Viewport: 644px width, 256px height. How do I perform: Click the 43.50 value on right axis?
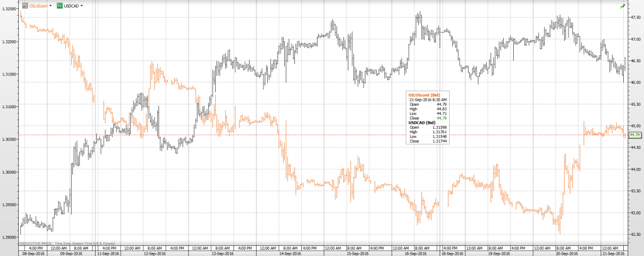pyautogui.click(x=635, y=191)
